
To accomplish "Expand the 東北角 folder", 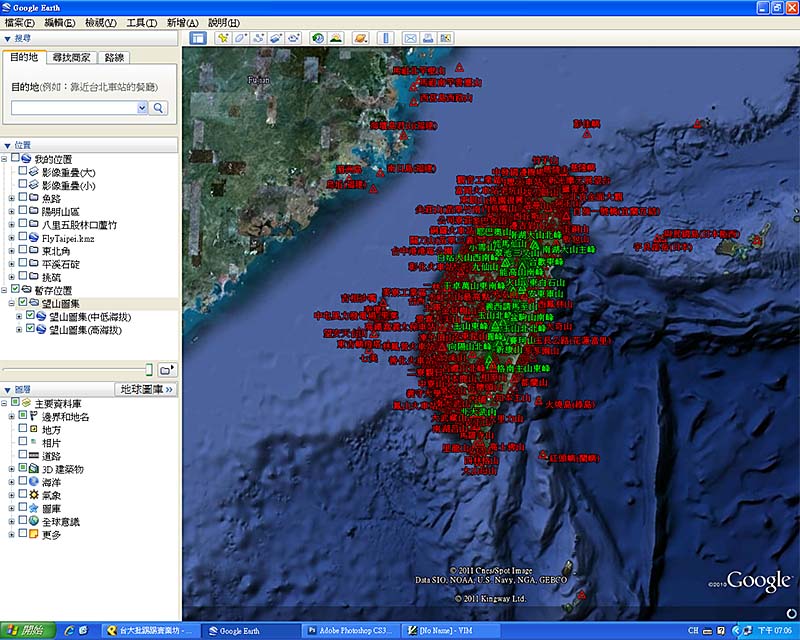I will [11, 251].
